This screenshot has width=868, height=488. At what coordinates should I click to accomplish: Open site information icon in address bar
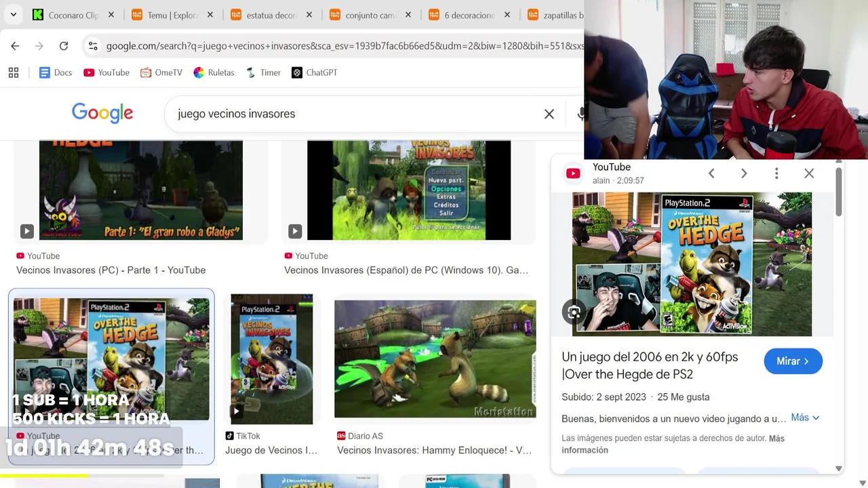[x=93, y=46]
